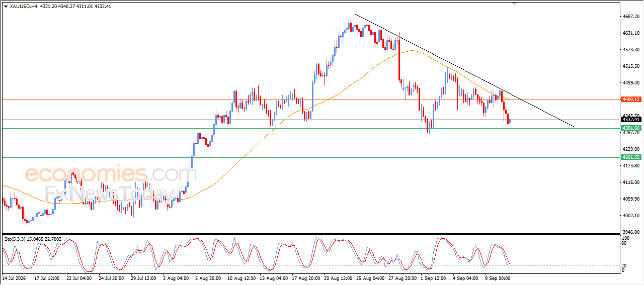644x285 pixels.
Task: Click the stochastic 80 level label
Action: pyautogui.click(x=624, y=243)
